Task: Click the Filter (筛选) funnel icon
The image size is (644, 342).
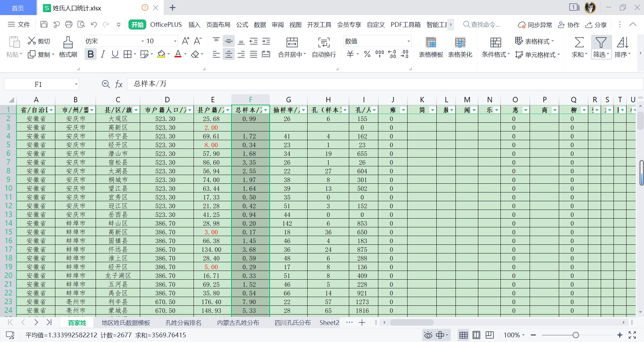Action: (x=601, y=43)
